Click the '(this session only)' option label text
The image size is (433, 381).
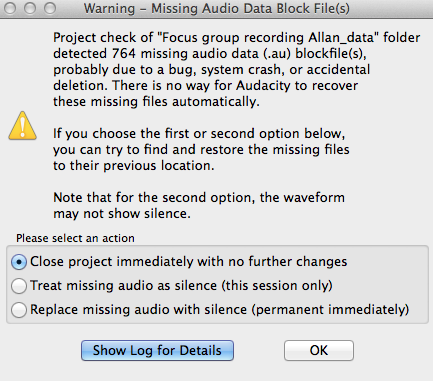pyautogui.click(x=277, y=286)
